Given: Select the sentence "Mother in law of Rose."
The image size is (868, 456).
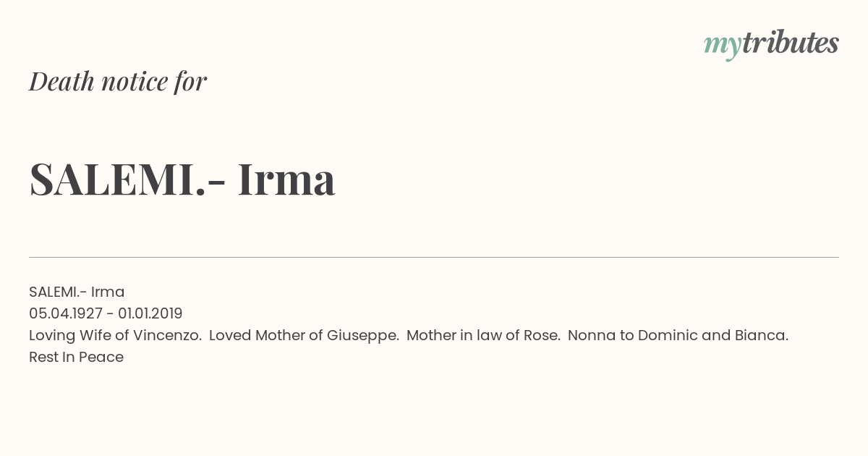Looking at the screenshot, I should click(483, 335).
